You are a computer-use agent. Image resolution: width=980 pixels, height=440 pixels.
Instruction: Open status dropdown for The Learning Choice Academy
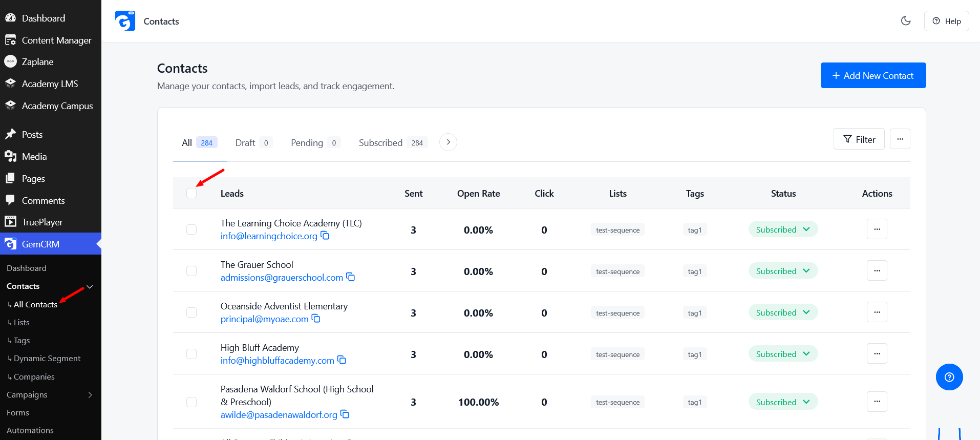(783, 229)
